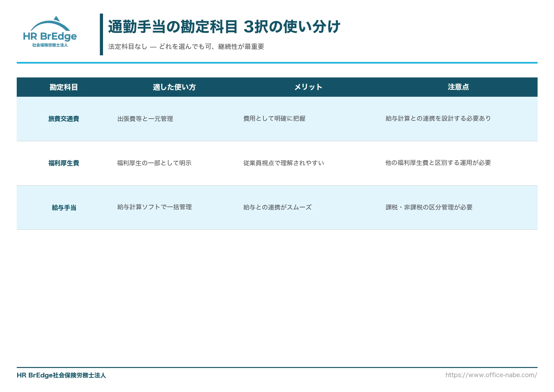
Task: Click the title 通勤手当の勘定科目 3択の使い分け
Action: pyautogui.click(x=224, y=27)
